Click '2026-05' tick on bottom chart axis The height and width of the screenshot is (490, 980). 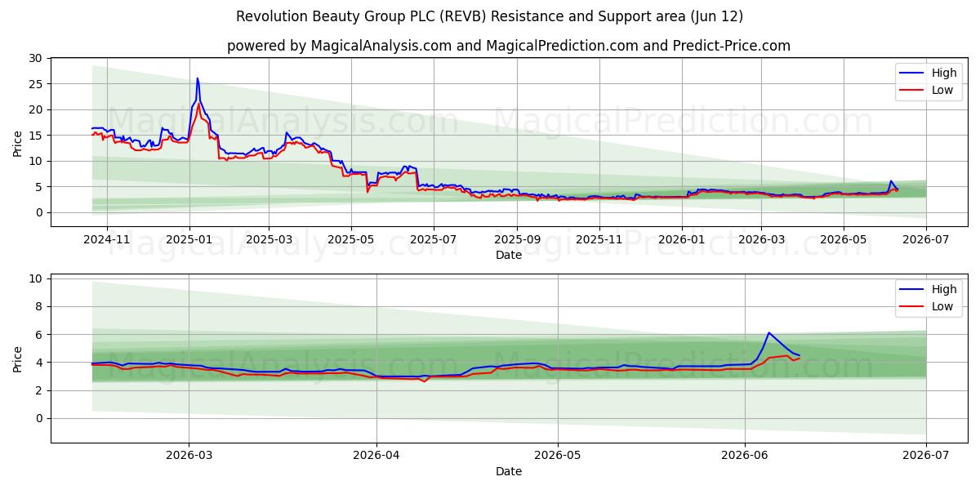tap(558, 456)
